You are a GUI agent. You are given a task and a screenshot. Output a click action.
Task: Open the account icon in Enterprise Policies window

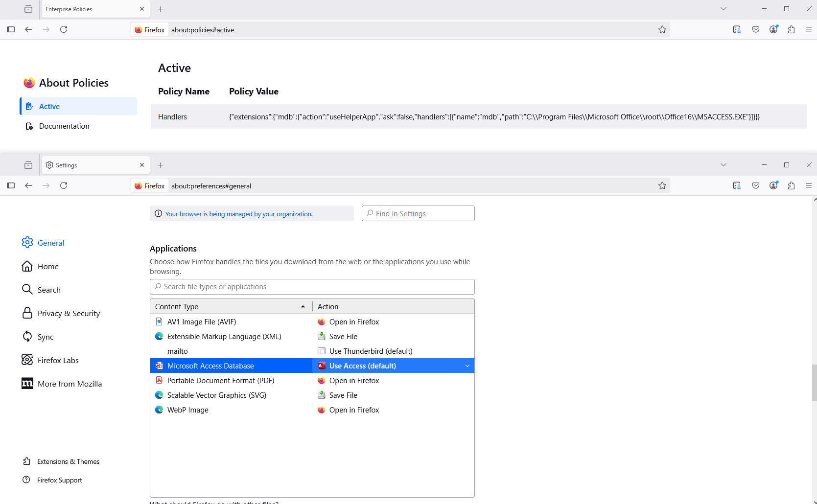(773, 29)
